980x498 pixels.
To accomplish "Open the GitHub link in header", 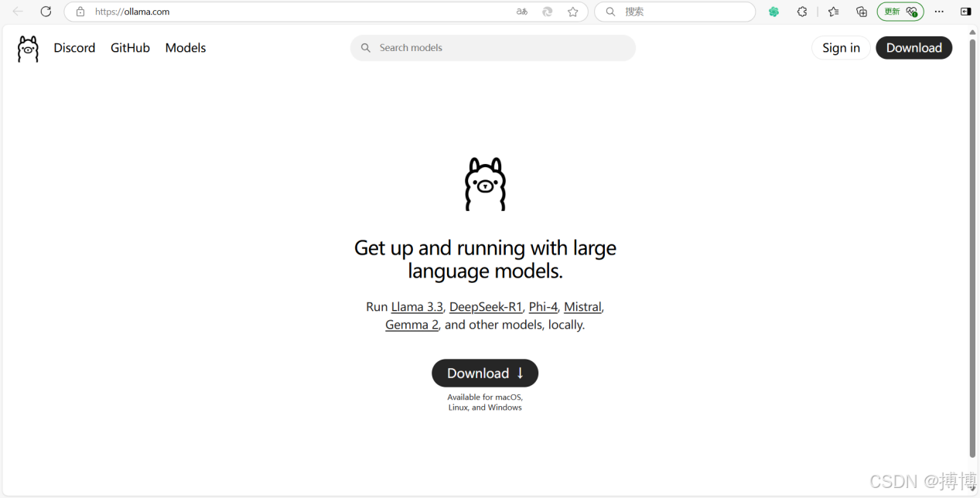I will 130,48.
